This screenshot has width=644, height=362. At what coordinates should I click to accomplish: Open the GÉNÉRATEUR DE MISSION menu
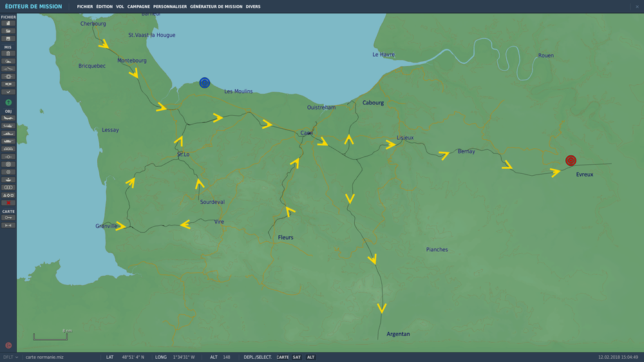tap(216, 6)
